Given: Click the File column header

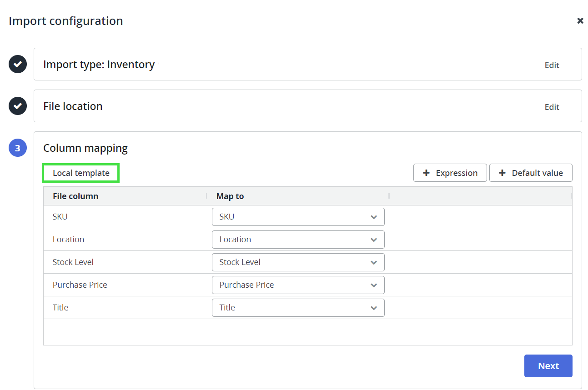Looking at the screenshot, I should click(75, 196).
